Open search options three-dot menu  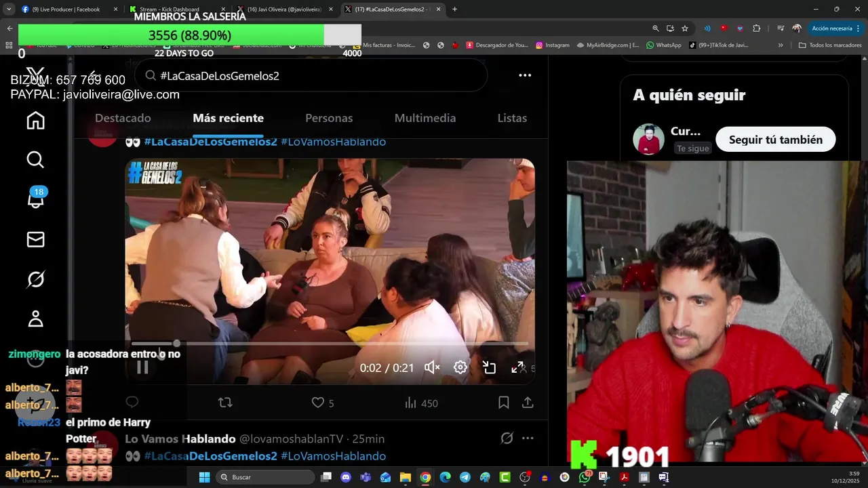pos(525,75)
